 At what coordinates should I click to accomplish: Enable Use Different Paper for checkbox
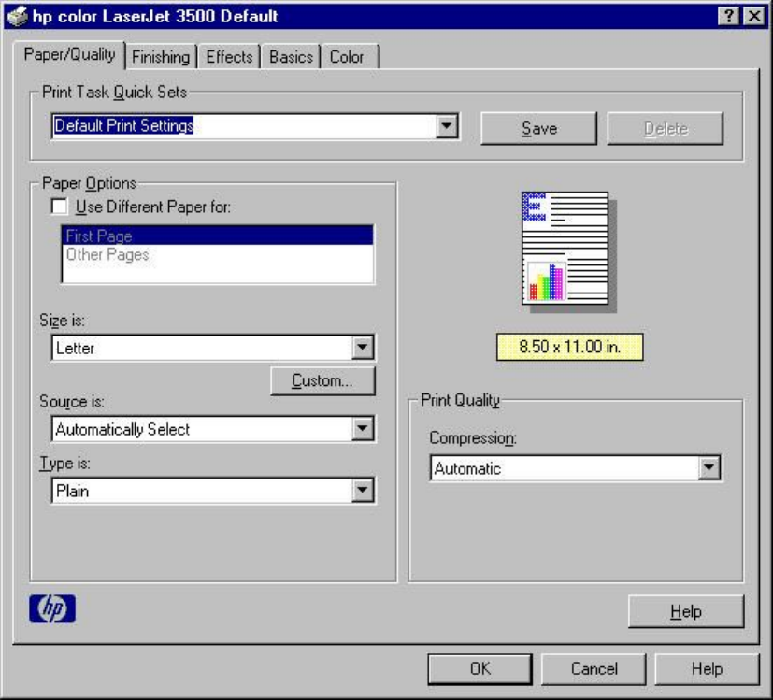pyautogui.click(x=59, y=206)
